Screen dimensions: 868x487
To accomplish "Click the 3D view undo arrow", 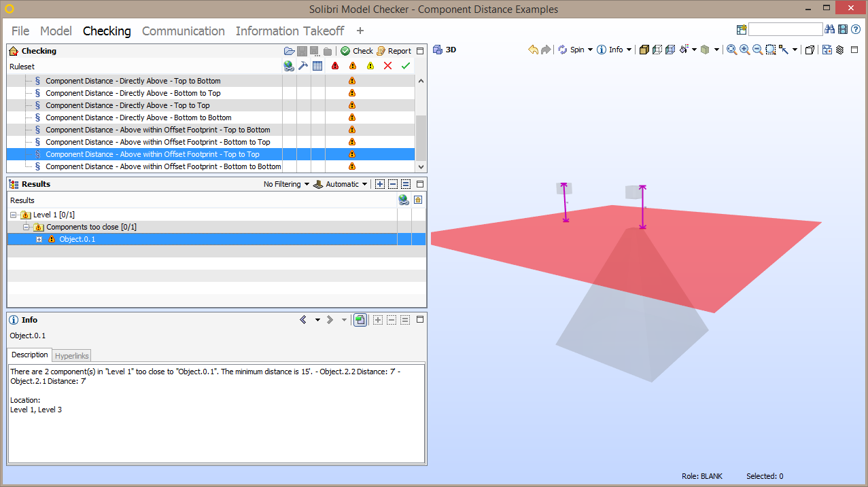I will tap(534, 50).
